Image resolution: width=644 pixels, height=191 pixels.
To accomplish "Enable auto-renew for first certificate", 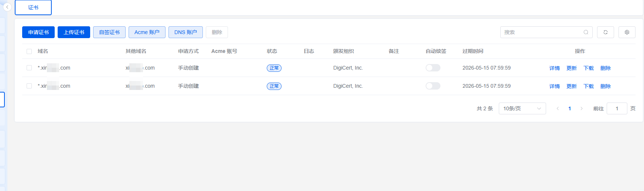I will tap(433, 68).
